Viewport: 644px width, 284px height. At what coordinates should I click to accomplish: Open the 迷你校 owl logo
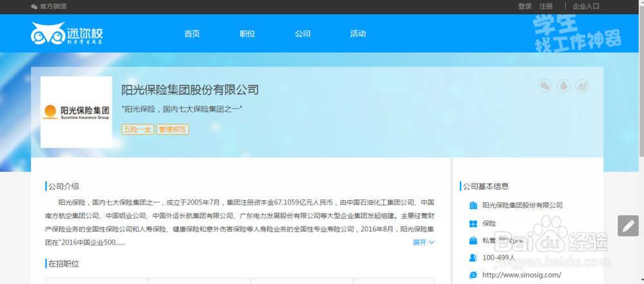[67, 33]
